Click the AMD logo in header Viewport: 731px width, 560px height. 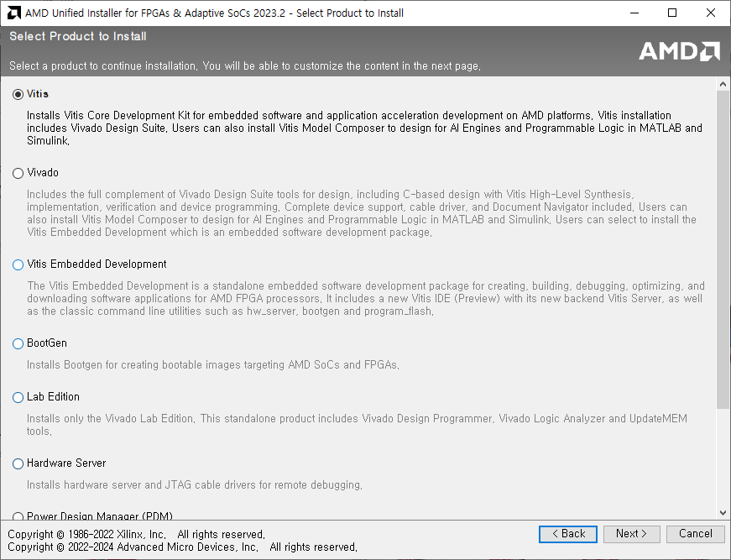pyautogui.click(x=679, y=51)
